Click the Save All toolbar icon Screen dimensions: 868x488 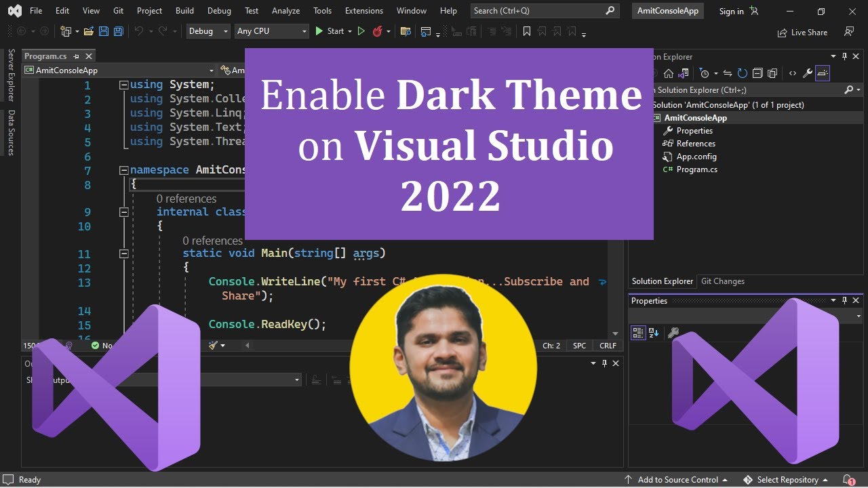click(118, 31)
